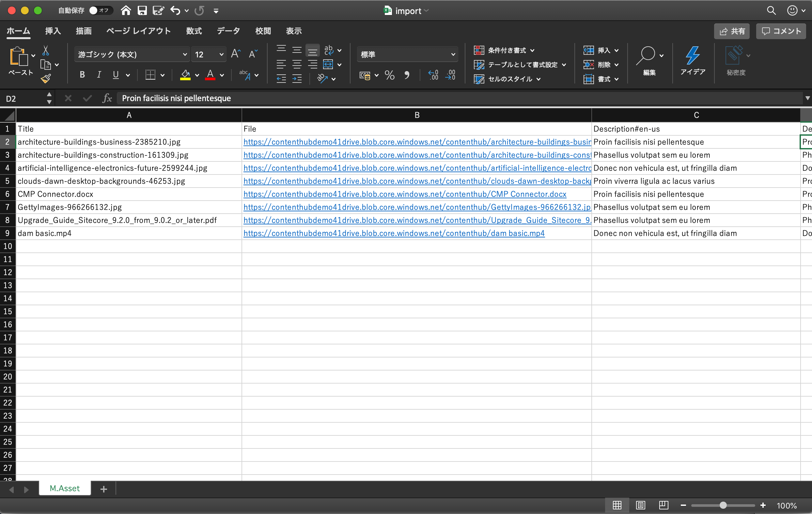812x514 pixels.
Task: Expand the formula bar arrow
Action: tap(807, 98)
